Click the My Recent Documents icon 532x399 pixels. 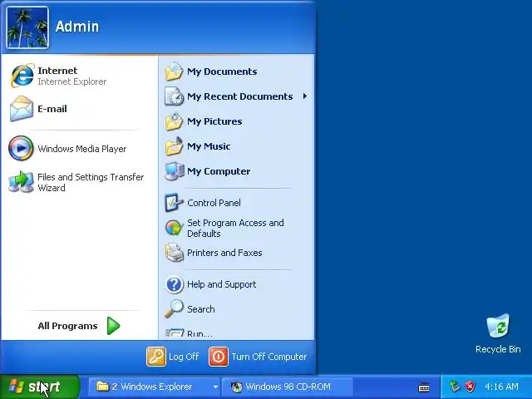(x=174, y=96)
